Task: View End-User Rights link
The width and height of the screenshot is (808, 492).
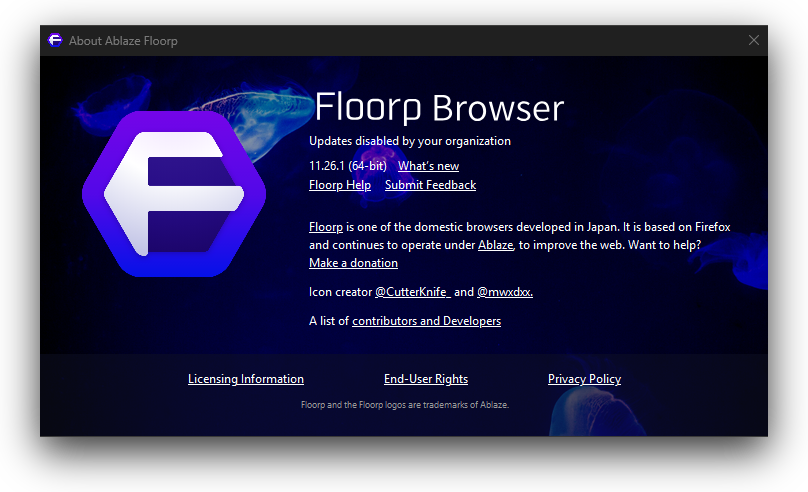Action: click(x=426, y=379)
